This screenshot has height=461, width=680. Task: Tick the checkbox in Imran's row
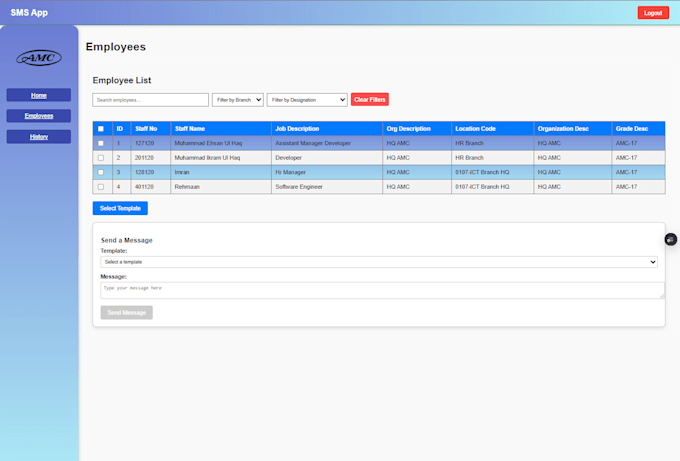(x=101, y=172)
